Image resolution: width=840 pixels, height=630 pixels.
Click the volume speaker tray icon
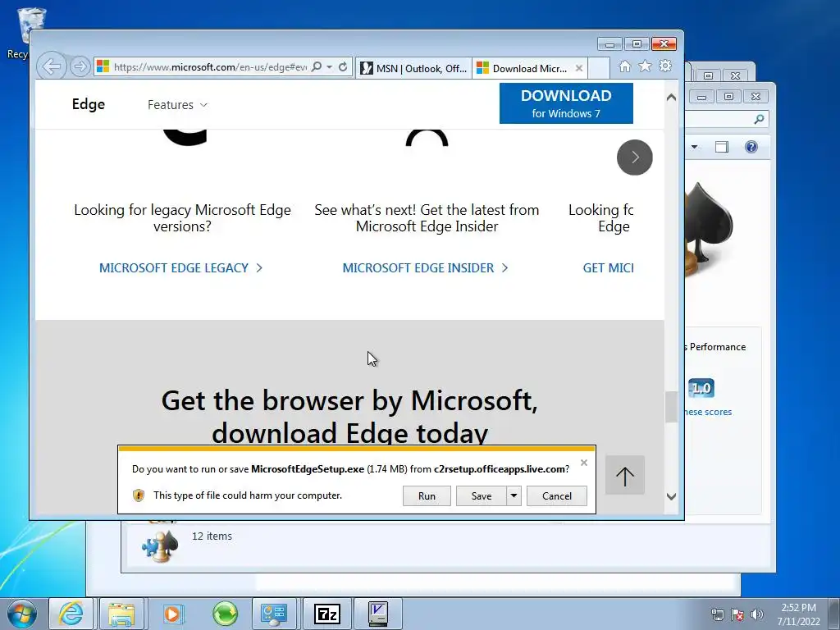coord(757,614)
